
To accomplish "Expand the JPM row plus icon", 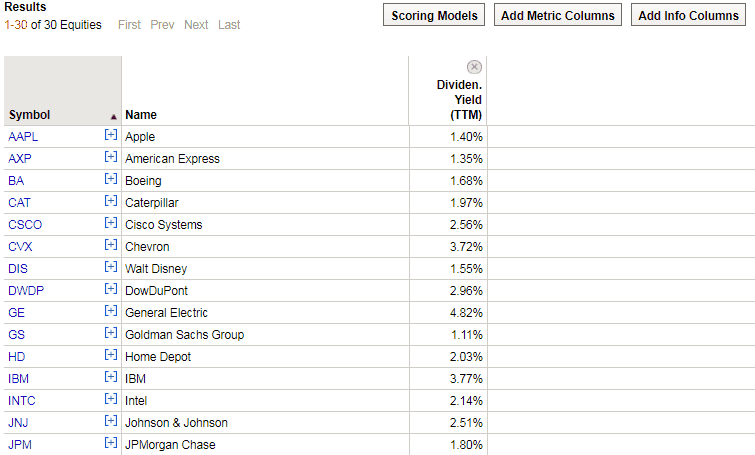I will pos(111,443).
